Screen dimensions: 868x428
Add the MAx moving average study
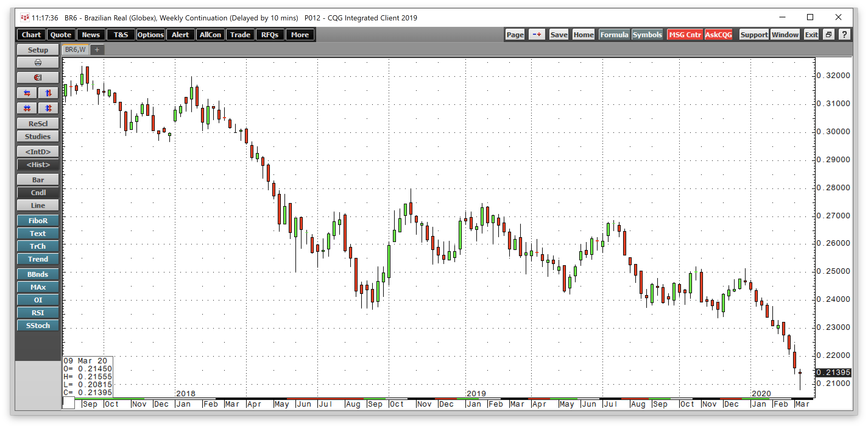tap(38, 287)
